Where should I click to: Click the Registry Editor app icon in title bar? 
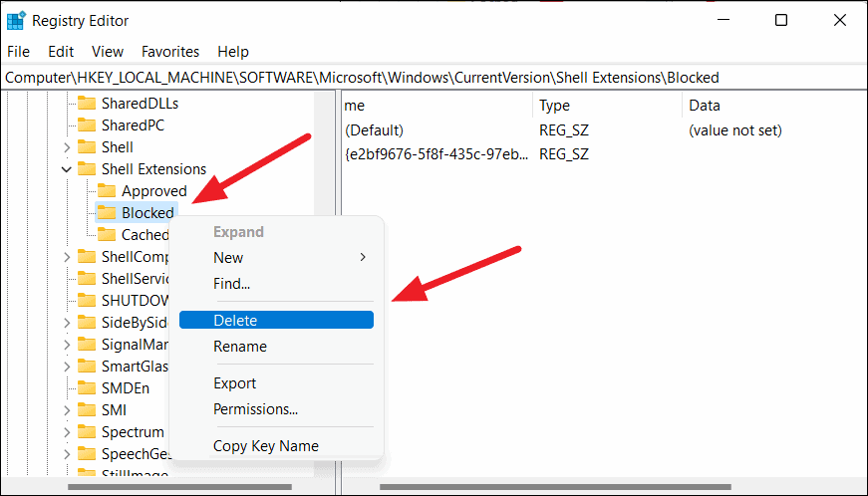coord(16,21)
